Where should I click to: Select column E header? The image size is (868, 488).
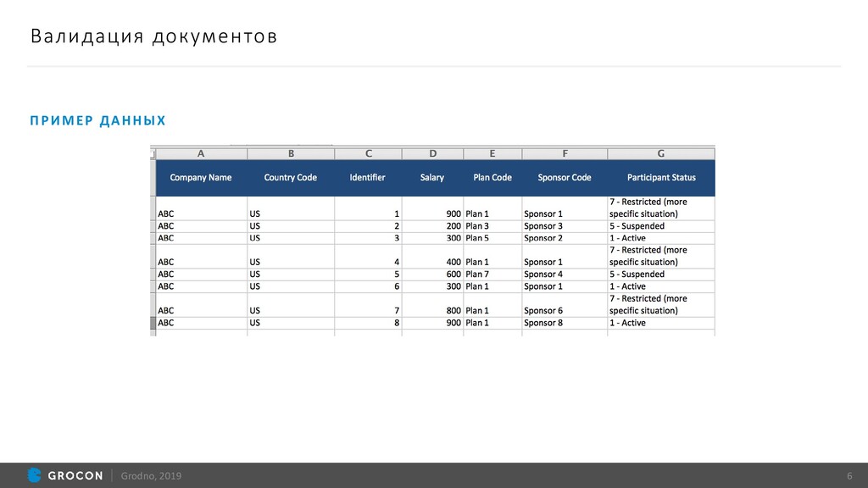(492, 154)
